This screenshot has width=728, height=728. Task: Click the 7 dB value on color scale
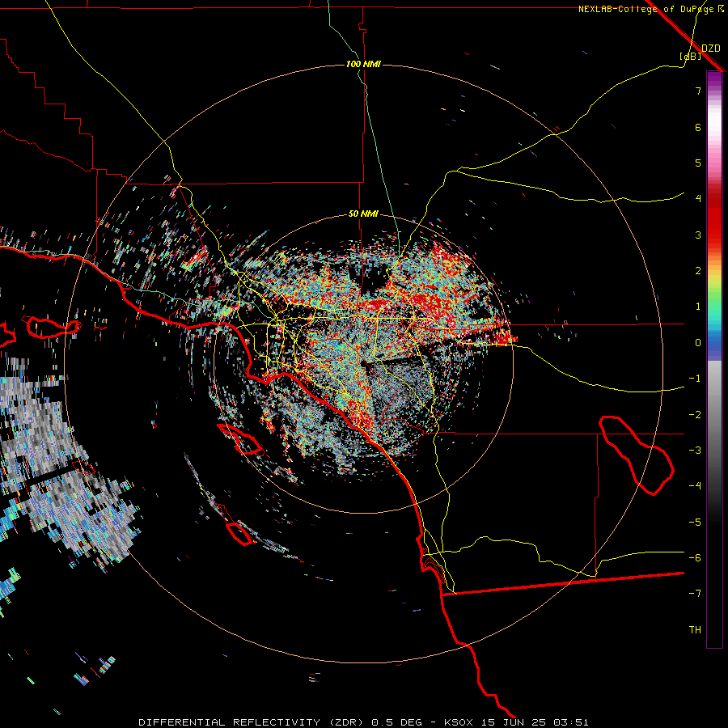(698, 91)
